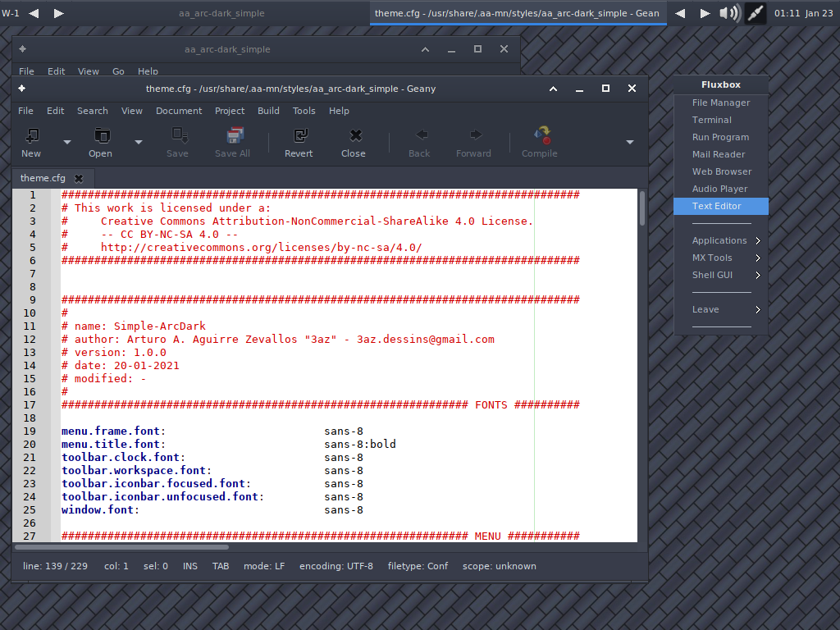Viewport: 840px width, 630px height.
Task: Select Text Editor in Fluxbox menu
Action: pyautogui.click(x=721, y=206)
